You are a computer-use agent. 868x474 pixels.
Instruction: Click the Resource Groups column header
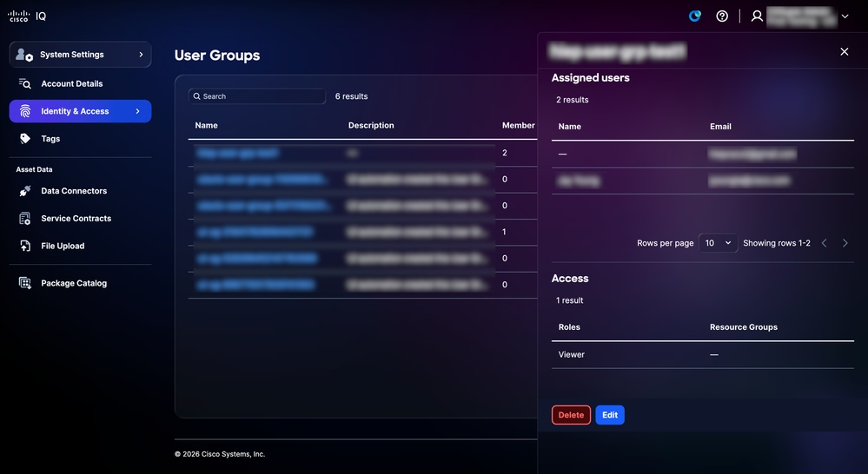click(x=744, y=327)
